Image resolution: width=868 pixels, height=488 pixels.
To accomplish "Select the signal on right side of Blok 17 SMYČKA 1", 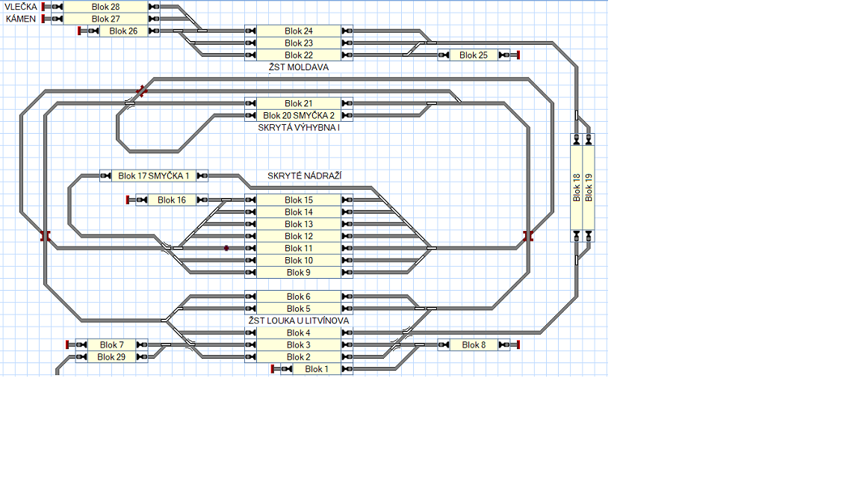I will point(202,176).
